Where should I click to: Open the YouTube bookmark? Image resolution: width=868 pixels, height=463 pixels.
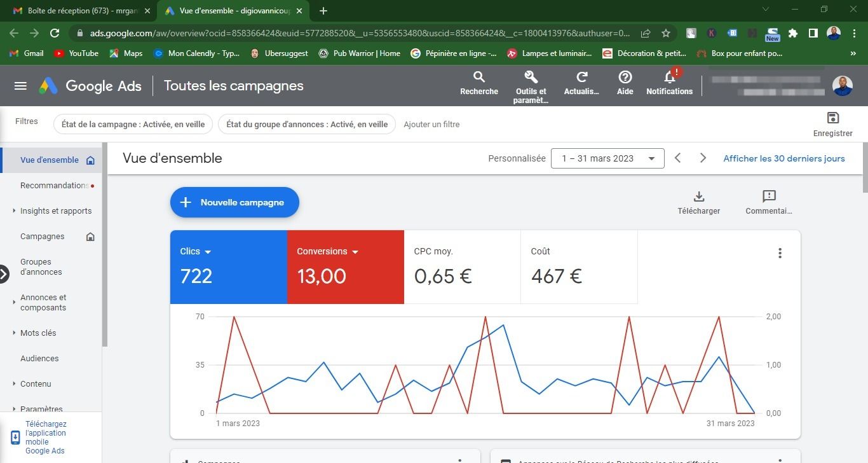click(76, 53)
